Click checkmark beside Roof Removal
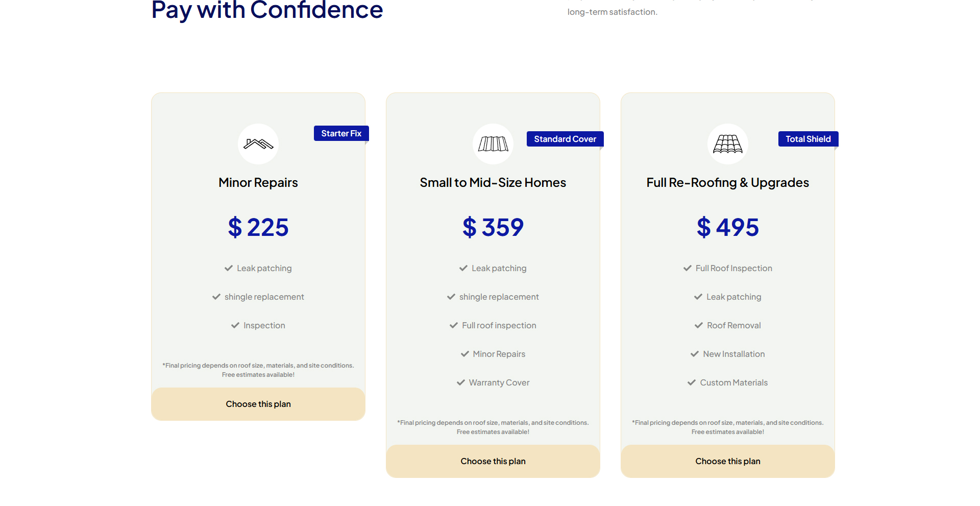The height and width of the screenshot is (506, 980). [x=699, y=325]
